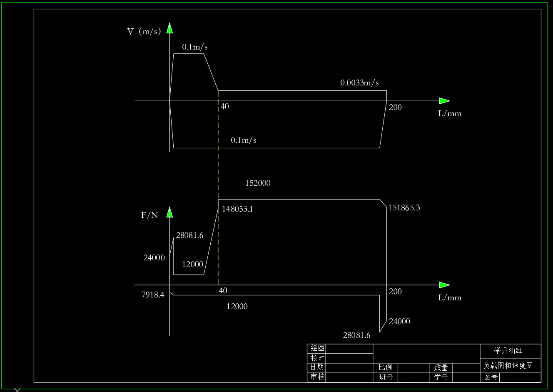The width and height of the screenshot is (553, 392).
Task: Select the "7918.4" value text
Action: point(153,295)
